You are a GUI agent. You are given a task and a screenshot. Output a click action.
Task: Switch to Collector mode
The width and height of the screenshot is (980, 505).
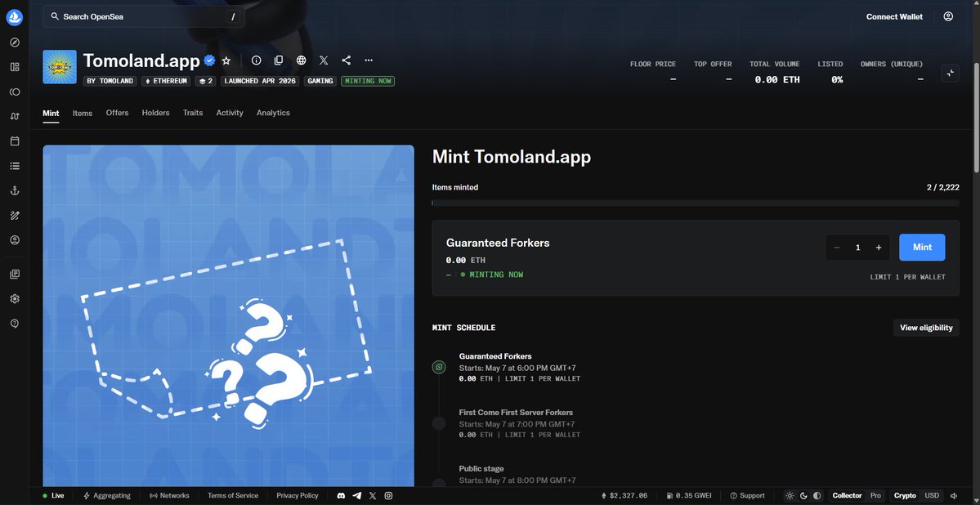click(x=847, y=496)
